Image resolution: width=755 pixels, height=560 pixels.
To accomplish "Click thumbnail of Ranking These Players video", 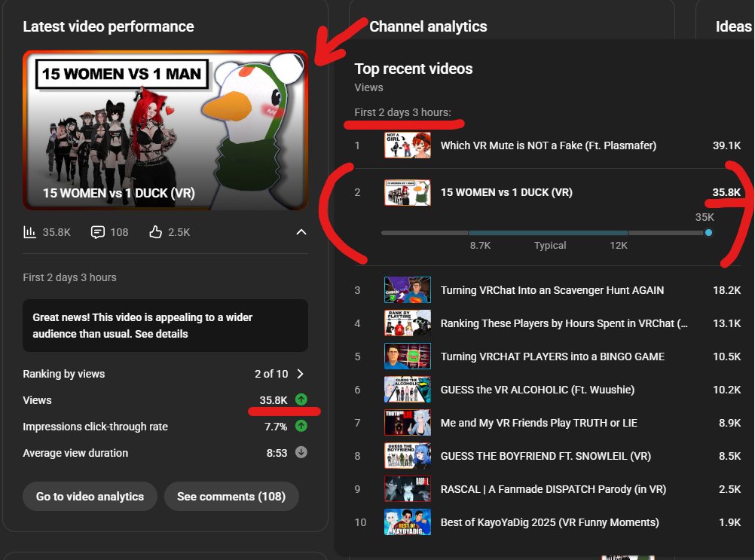I will coord(408,323).
